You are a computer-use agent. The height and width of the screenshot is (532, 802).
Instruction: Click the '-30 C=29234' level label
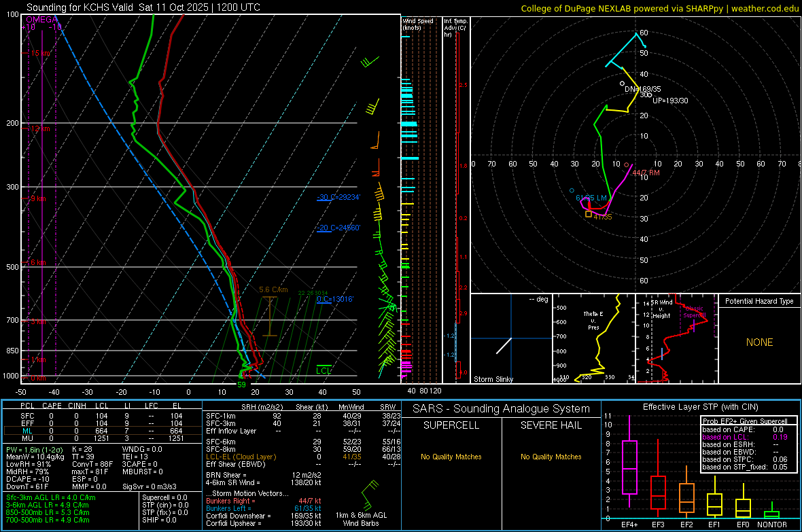[338, 197]
